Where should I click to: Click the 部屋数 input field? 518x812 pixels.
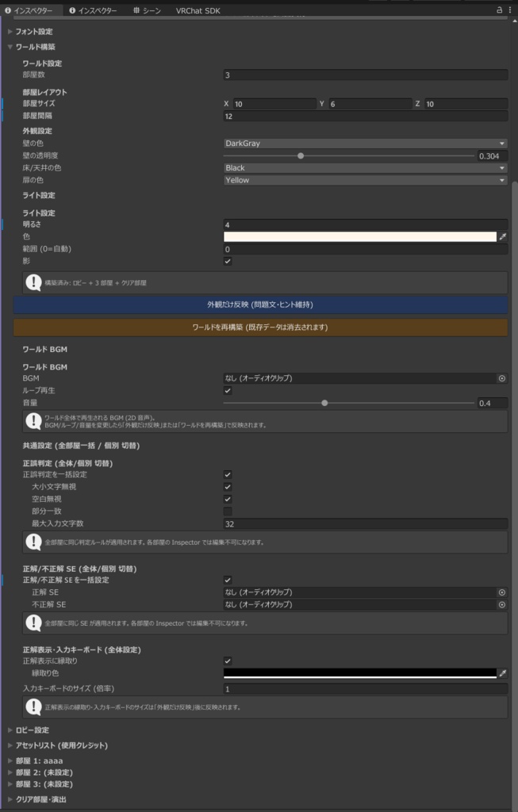(x=365, y=75)
